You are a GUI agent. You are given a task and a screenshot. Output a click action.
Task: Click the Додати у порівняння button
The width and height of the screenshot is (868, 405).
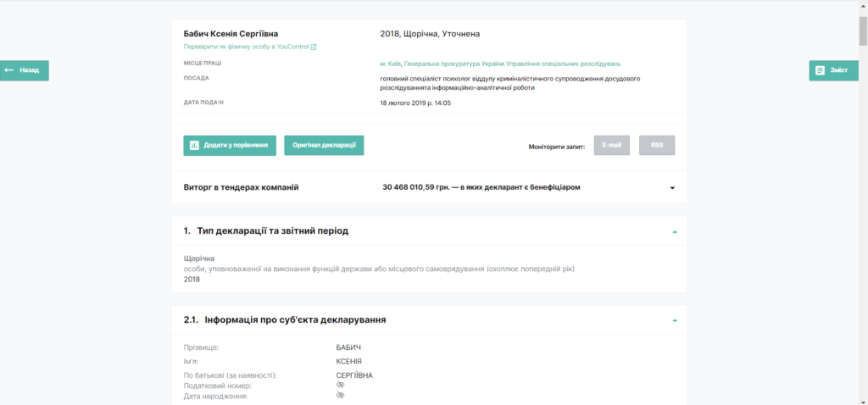pyautogui.click(x=230, y=146)
